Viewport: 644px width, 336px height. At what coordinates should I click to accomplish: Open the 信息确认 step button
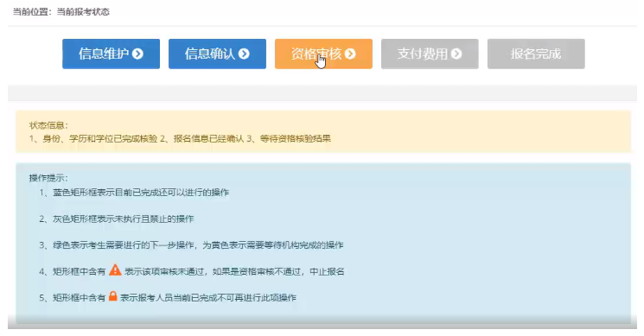pos(217,54)
